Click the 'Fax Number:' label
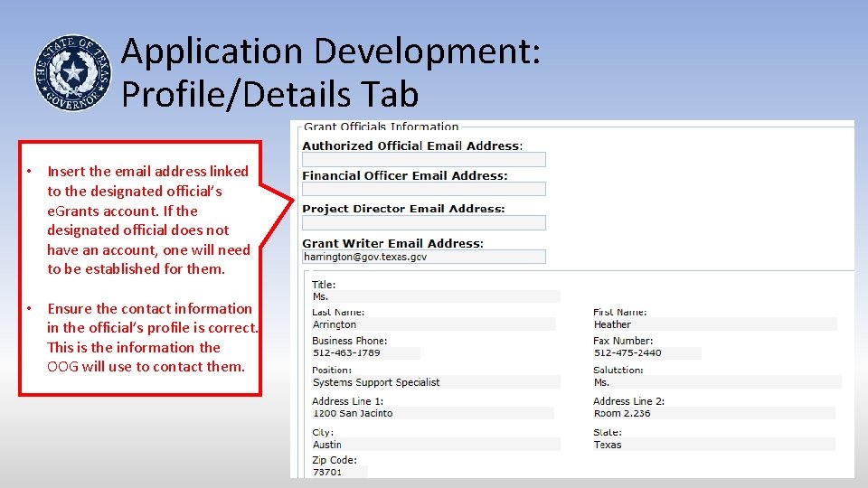Screen dimensions: 868x488 tap(623, 341)
